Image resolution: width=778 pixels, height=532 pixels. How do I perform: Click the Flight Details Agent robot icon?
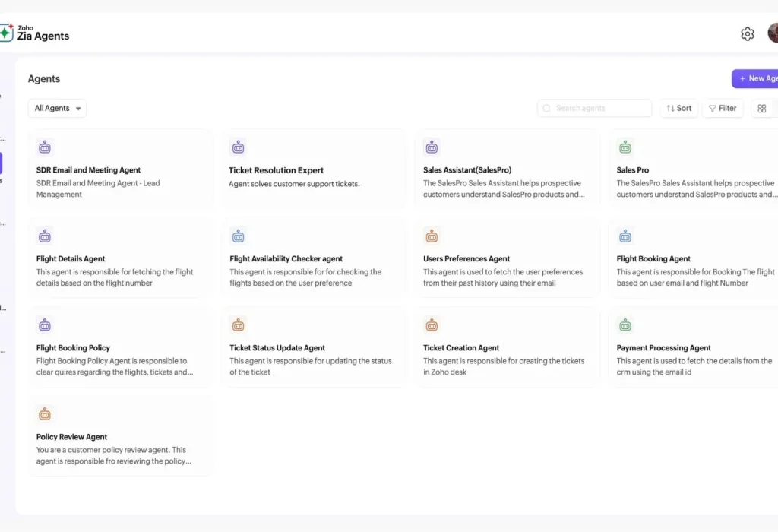point(45,236)
